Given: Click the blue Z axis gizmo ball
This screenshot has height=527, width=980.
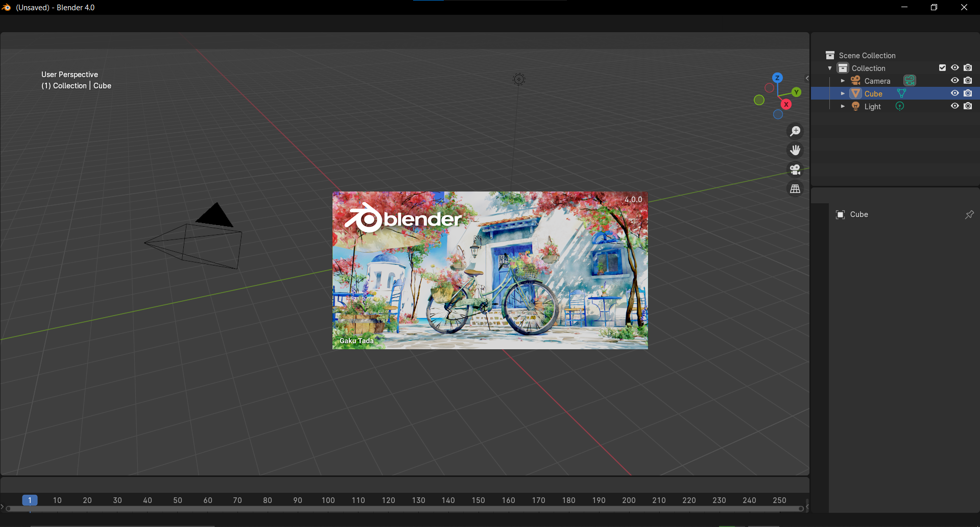Looking at the screenshot, I should (777, 78).
